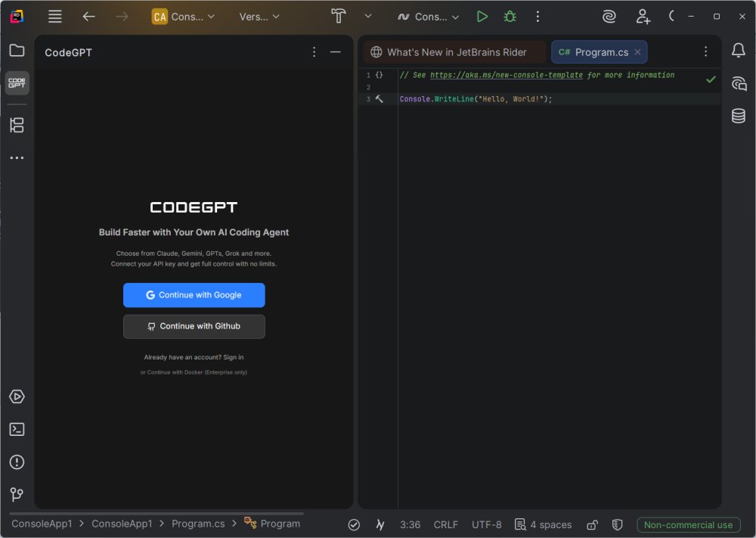756x538 pixels.
Task: Click the crescent icon beside minimize
Action: tap(671, 17)
